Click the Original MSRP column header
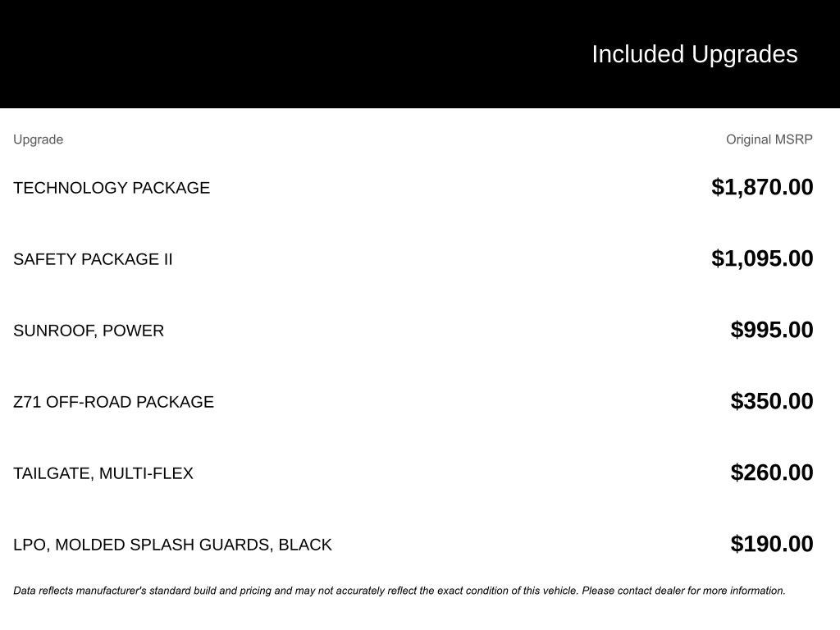Viewport: 840px width, 630px height. tap(769, 139)
